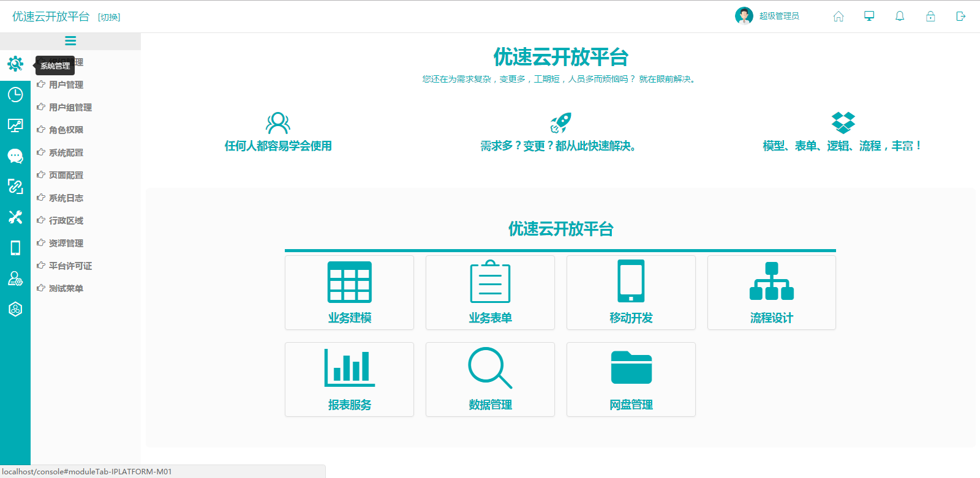Image resolution: width=980 pixels, height=478 pixels.
Task: Open the 业务建模 table grid tile
Action: (349, 293)
